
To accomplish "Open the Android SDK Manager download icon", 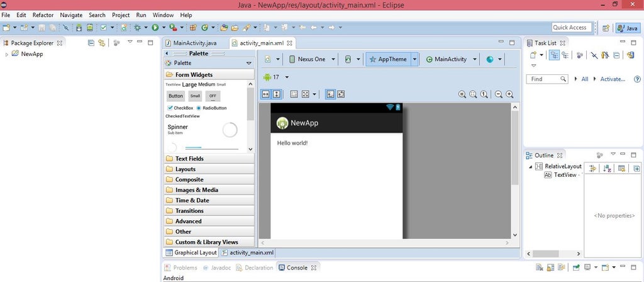I will [79, 28].
